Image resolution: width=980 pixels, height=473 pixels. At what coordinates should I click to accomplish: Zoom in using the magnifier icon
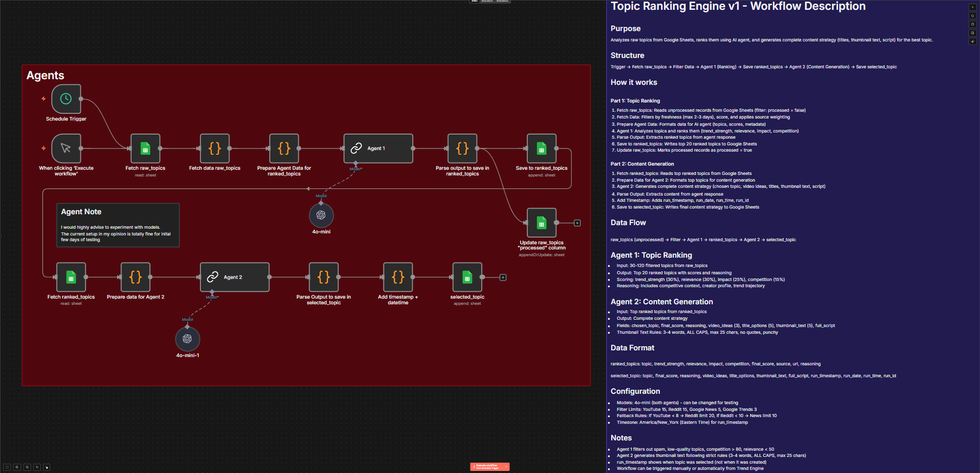pos(17,467)
